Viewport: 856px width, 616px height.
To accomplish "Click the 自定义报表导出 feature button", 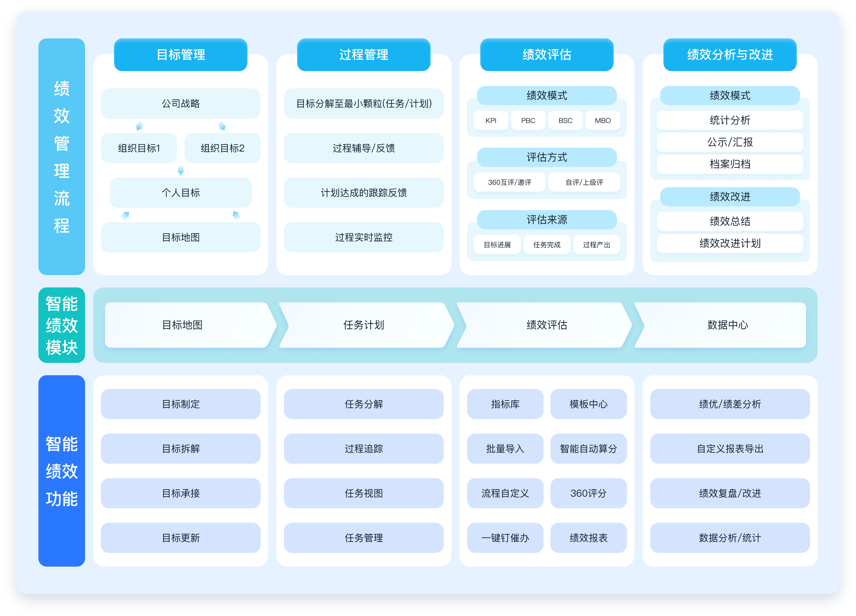I will click(729, 448).
